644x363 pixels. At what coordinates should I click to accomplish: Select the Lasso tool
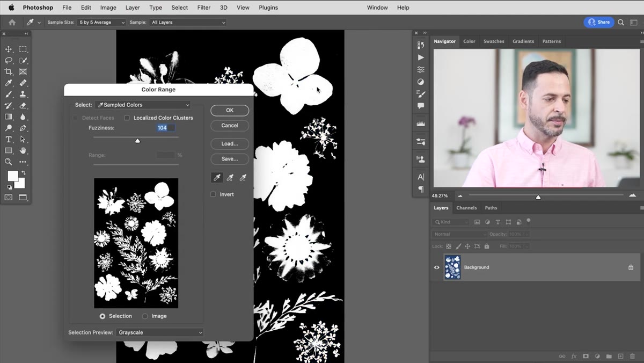coord(9,61)
